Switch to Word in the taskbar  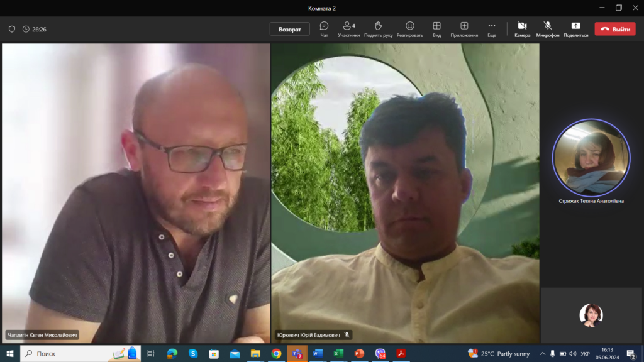[318, 354]
